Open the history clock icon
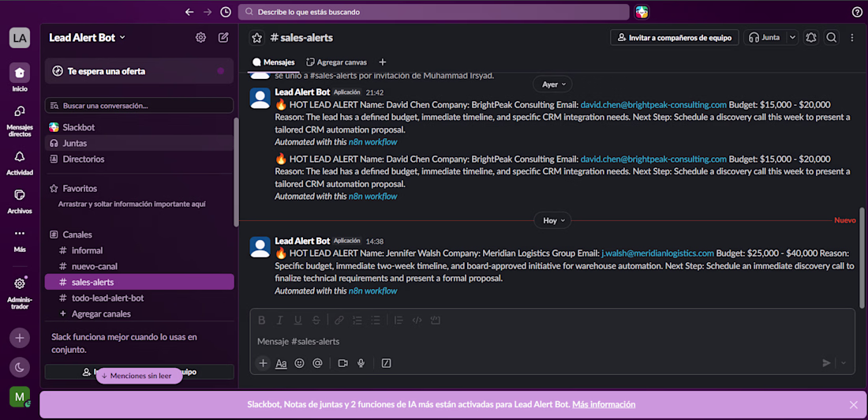868x420 pixels. click(x=226, y=12)
